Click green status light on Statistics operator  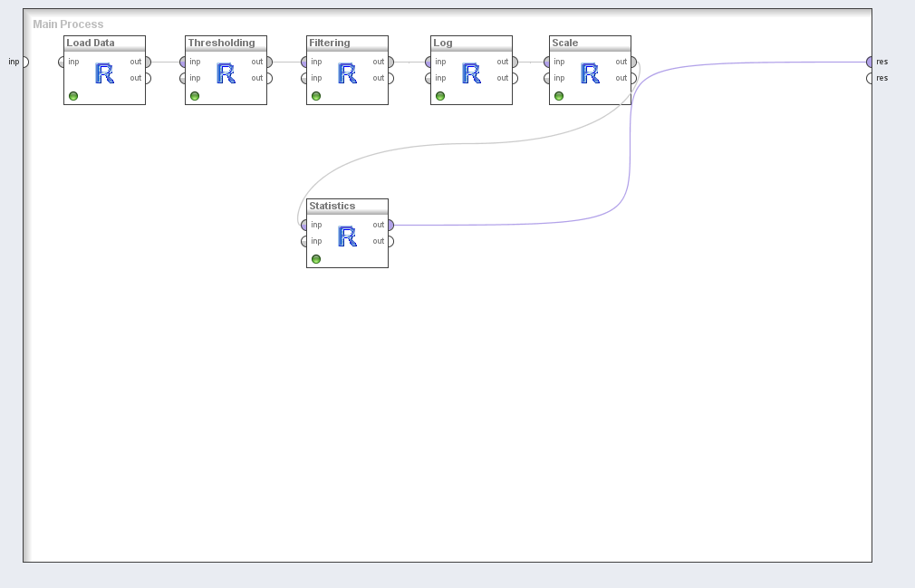316,259
